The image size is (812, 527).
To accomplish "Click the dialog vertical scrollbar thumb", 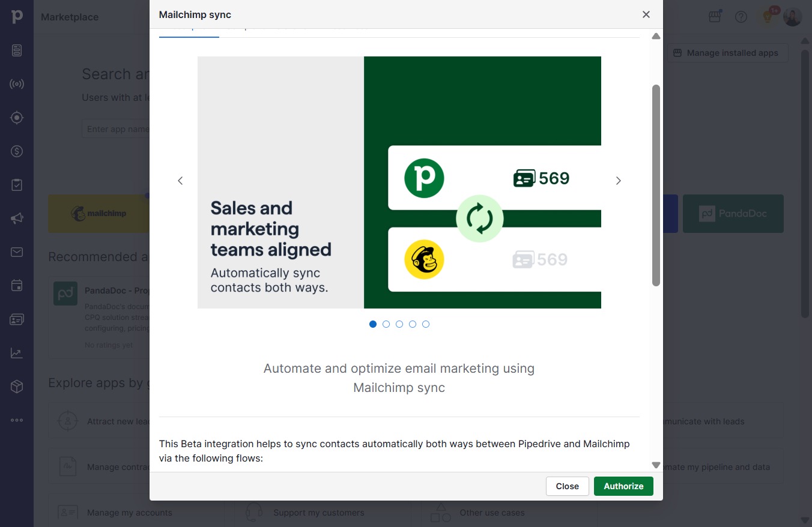I will click(656, 185).
